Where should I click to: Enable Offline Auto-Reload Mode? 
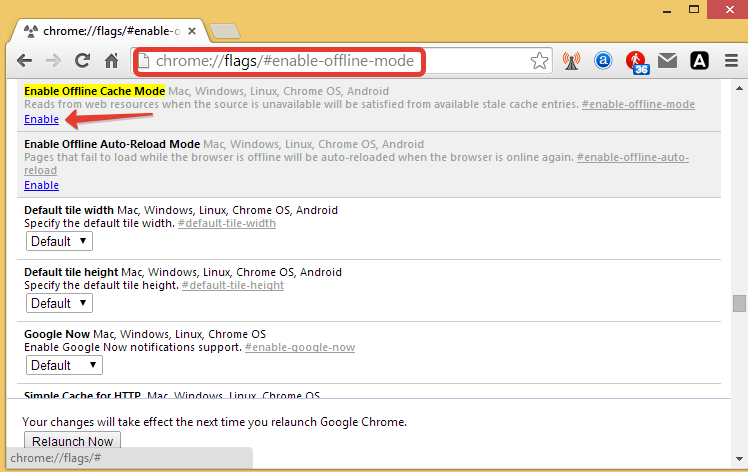click(x=42, y=185)
